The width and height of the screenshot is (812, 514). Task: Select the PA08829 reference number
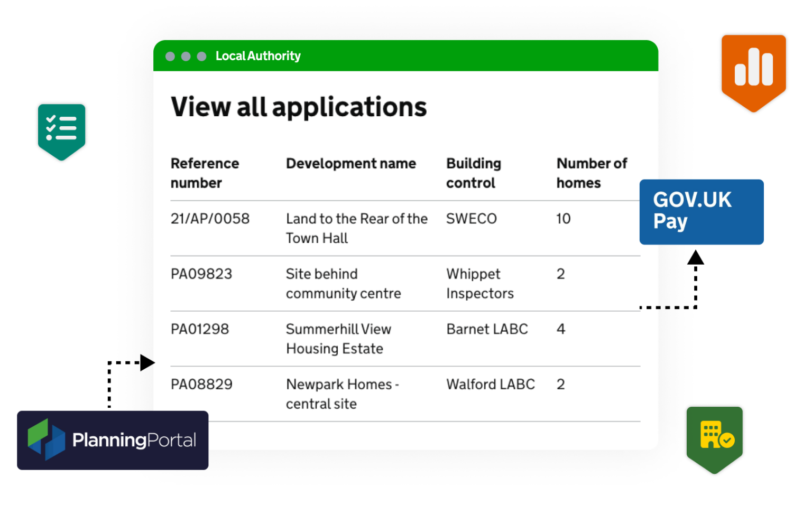click(x=201, y=385)
